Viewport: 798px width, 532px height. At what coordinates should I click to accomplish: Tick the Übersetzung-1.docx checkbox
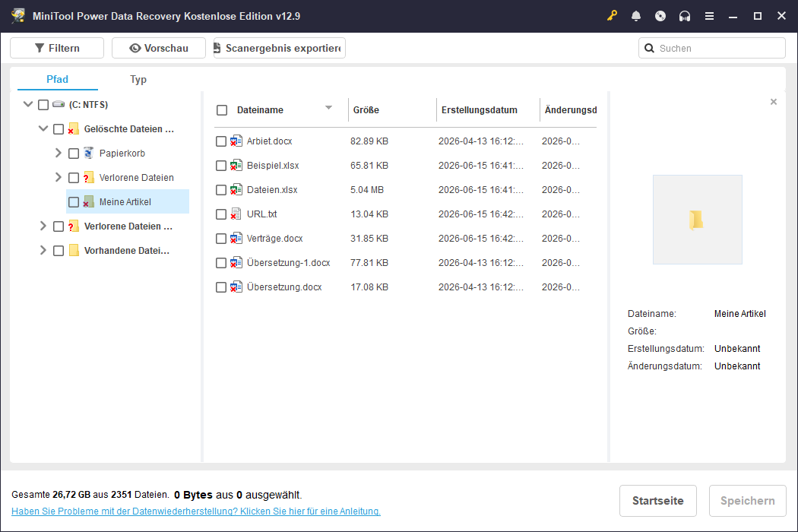(221, 263)
